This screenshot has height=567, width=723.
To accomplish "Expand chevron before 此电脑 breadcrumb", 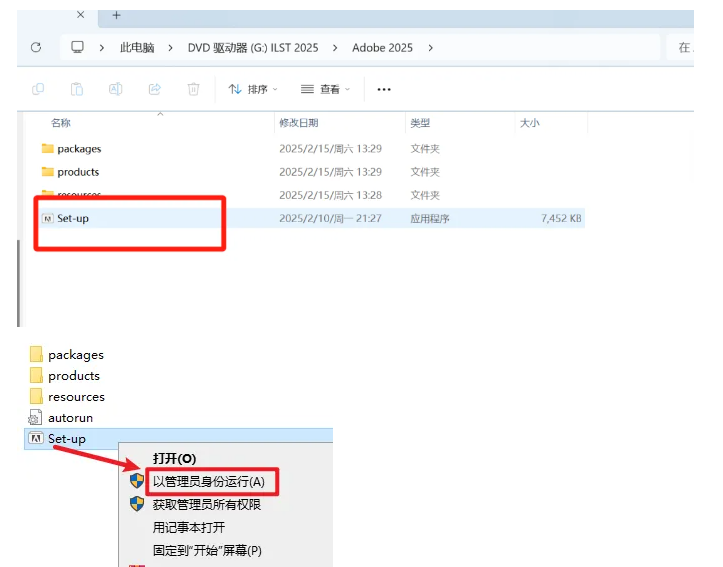I will click(101, 48).
